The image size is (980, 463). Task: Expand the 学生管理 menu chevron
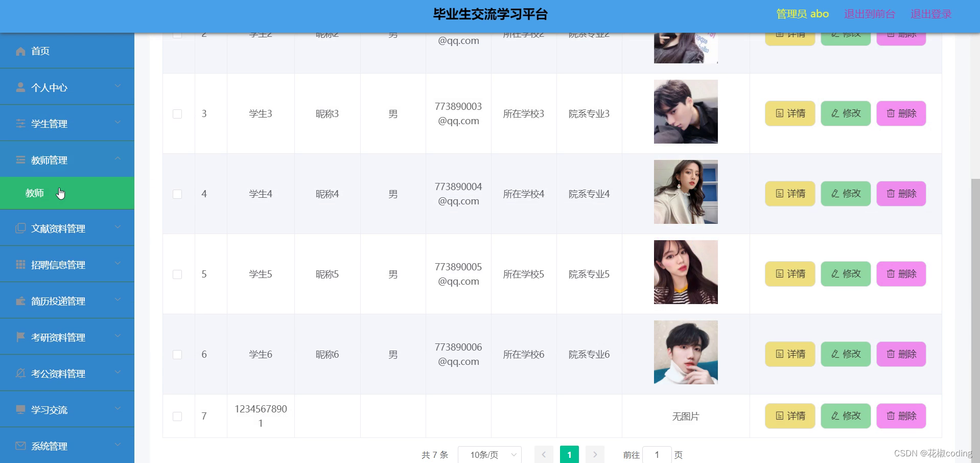pyautogui.click(x=118, y=122)
